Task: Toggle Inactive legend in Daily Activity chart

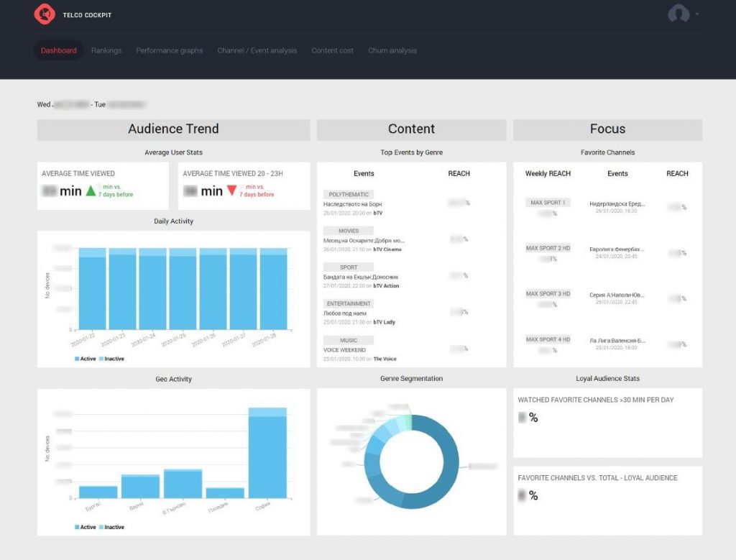Action: click(x=111, y=359)
